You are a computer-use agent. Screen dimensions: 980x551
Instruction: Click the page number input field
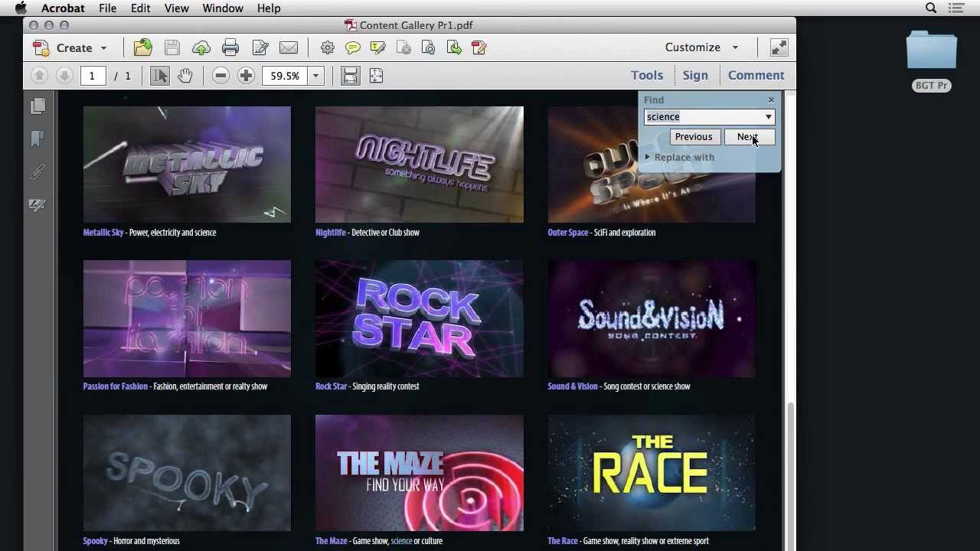coord(93,76)
